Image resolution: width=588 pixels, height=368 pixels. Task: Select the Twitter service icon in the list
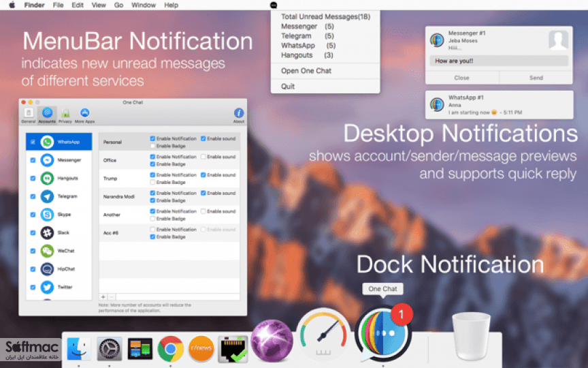pyautogui.click(x=47, y=287)
